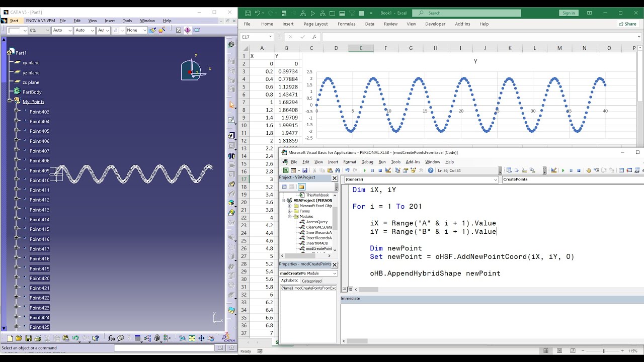Click CATIA Print icon in bottom toolbar

[38, 338]
